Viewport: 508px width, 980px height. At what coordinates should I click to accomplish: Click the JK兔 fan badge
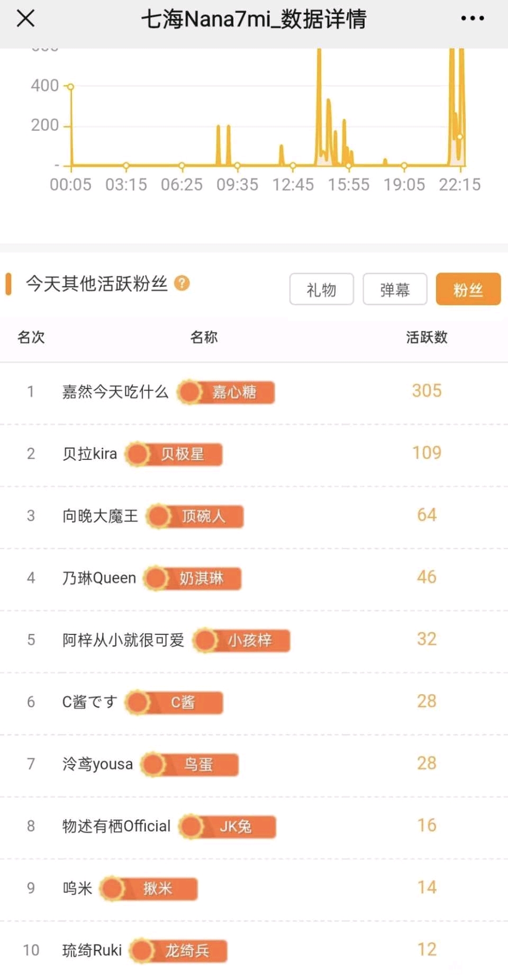[x=228, y=827]
